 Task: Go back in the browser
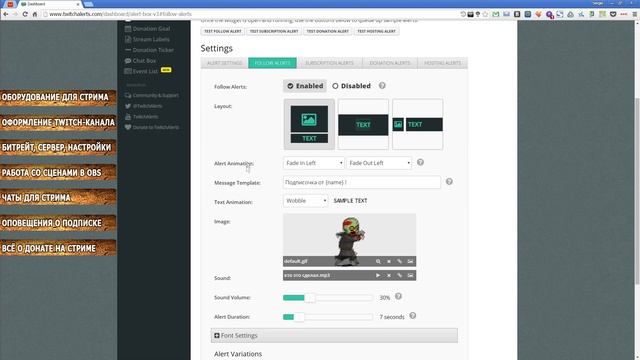tap(5, 14)
